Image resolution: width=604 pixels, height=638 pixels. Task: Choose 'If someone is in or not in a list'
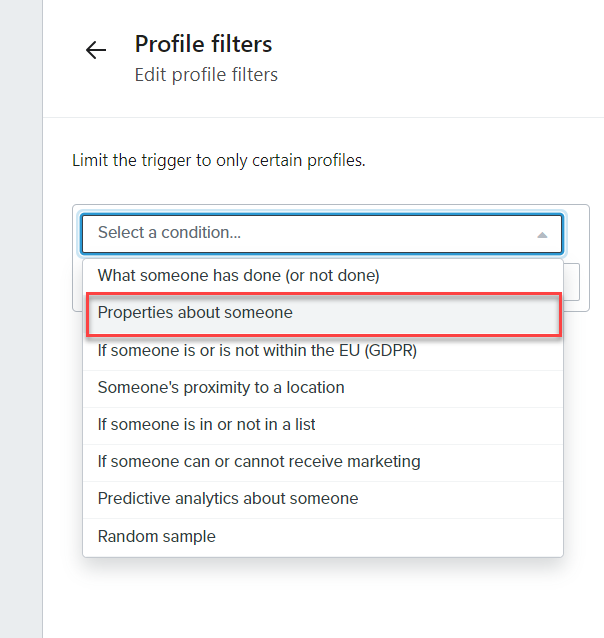(x=206, y=424)
